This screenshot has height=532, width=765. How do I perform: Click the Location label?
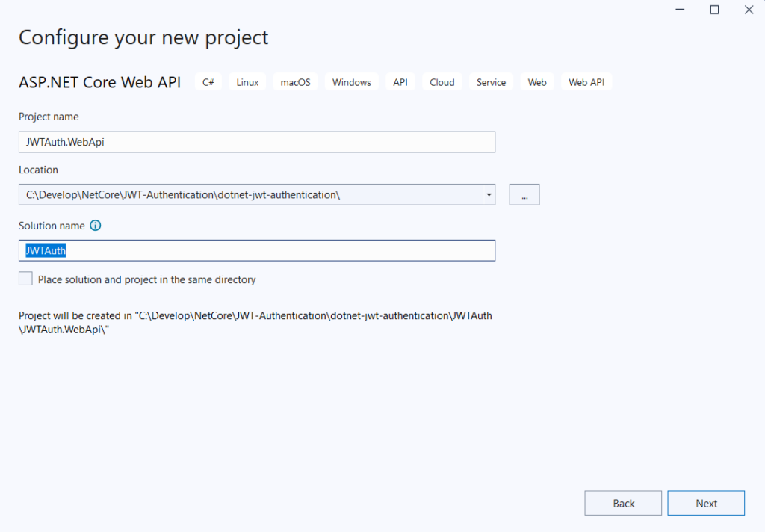click(x=39, y=170)
